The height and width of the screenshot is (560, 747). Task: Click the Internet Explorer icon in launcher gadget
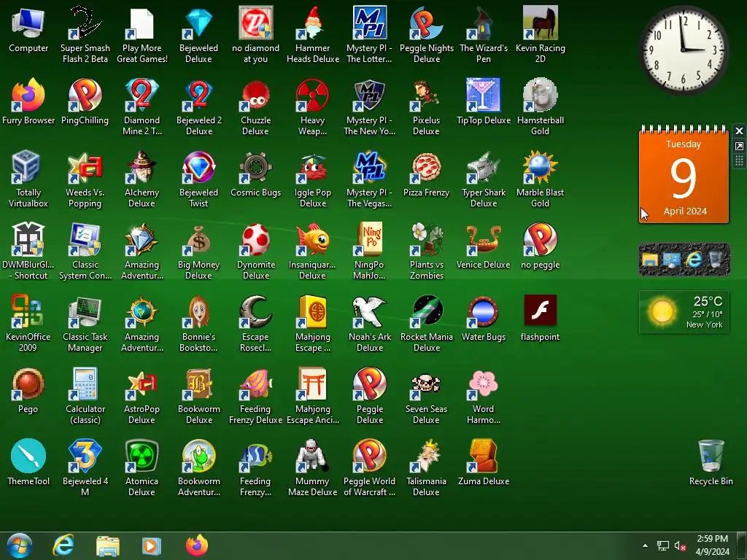coord(694,260)
